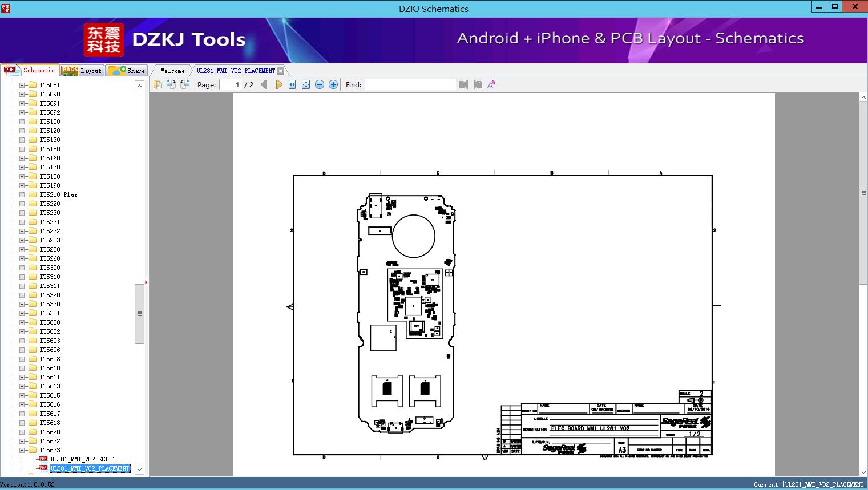
Task: Collapse the IT5623 folder node
Action: click(x=22, y=450)
